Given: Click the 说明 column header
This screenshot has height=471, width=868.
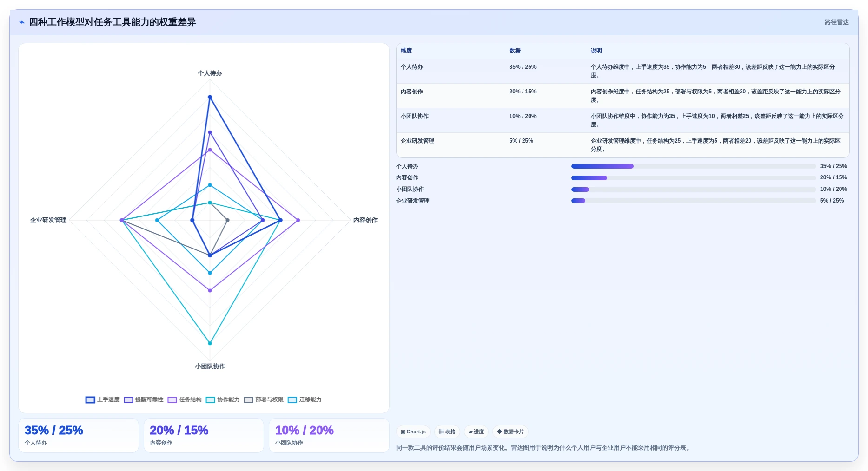Looking at the screenshot, I should tap(596, 51).
